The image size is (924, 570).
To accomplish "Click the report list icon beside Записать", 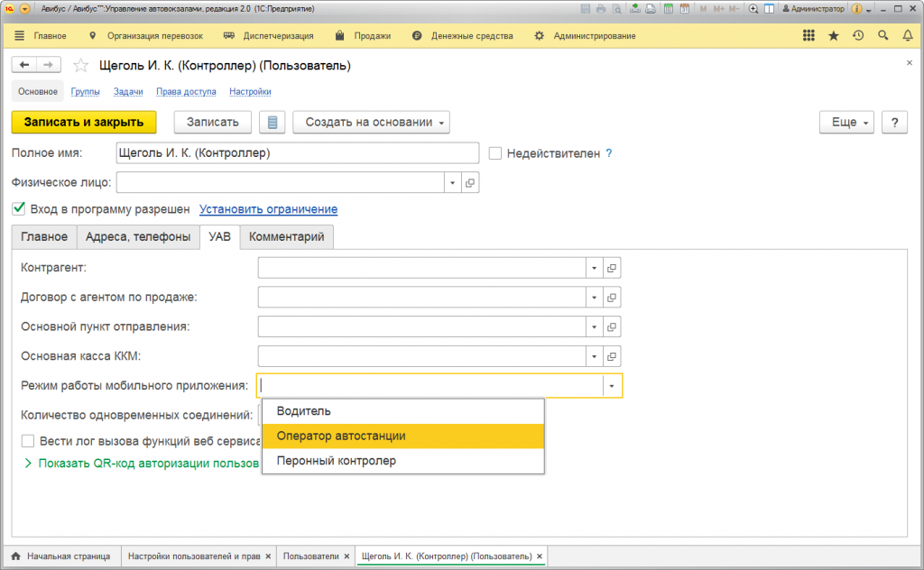I will [x=272, y=123].
